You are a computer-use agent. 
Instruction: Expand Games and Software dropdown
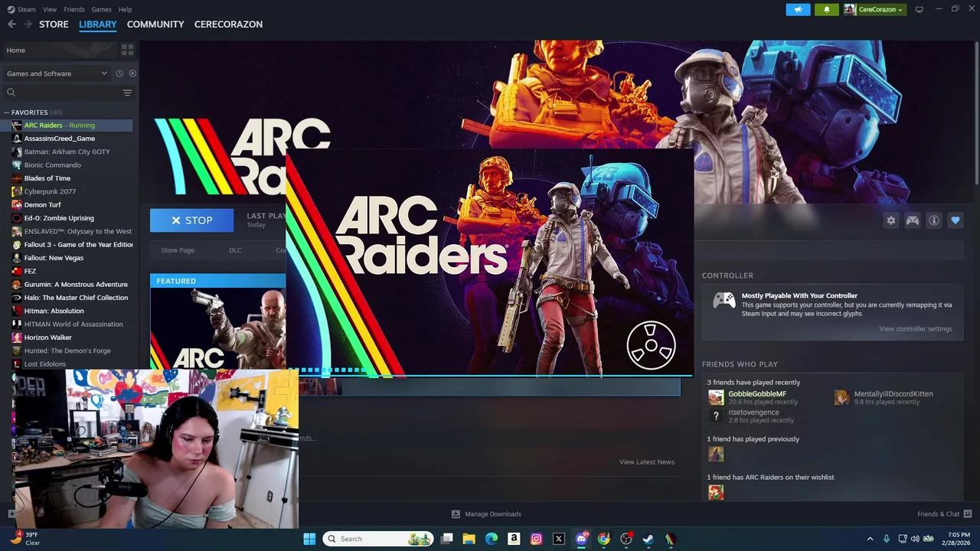pos(57,73)
